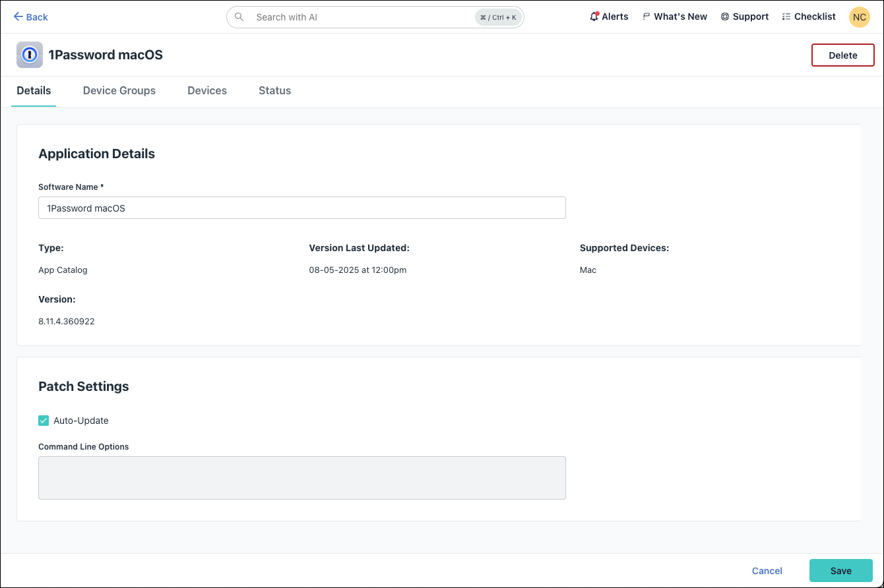Click the 1Password app icon
884x588 pixels.
click(x=30, y=55)
